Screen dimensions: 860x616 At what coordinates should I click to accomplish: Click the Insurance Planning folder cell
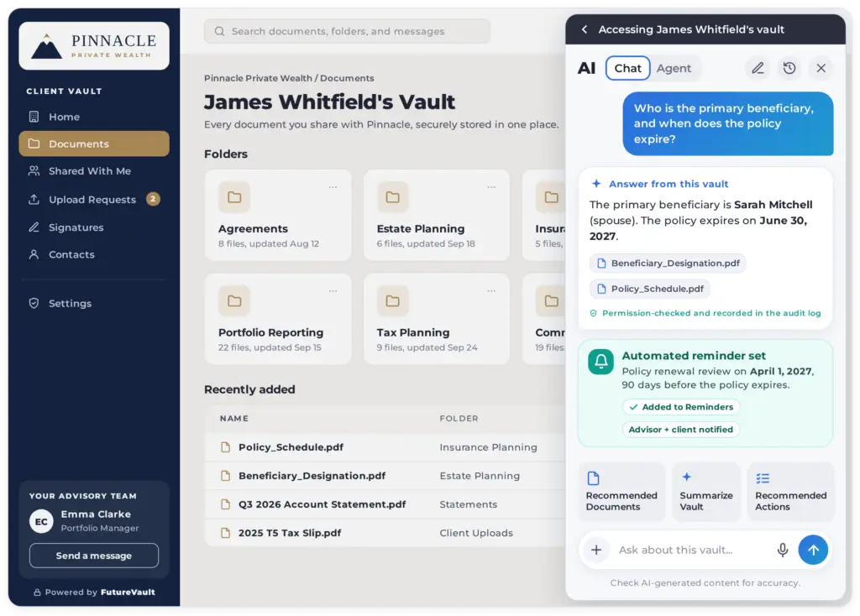coord(488,447)
